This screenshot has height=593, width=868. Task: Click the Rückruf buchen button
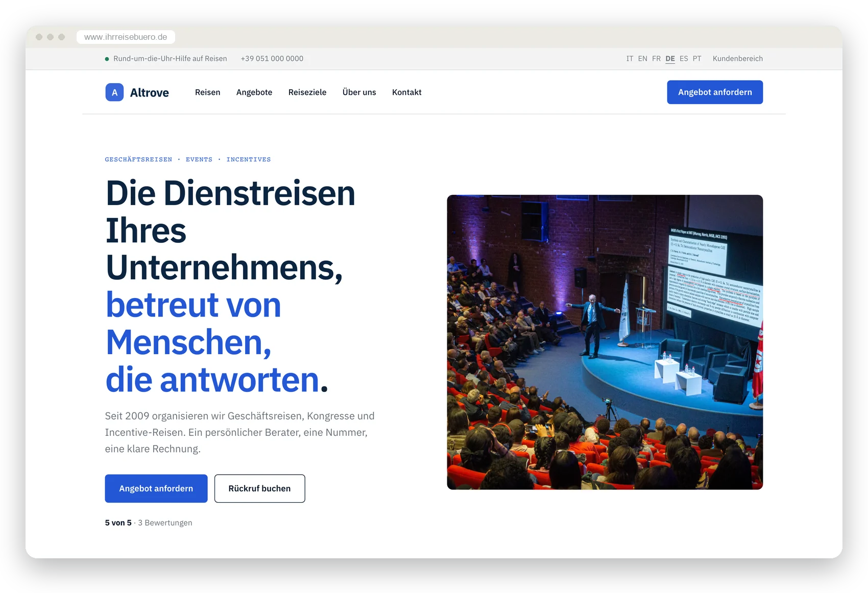click(x=259, y=488)
